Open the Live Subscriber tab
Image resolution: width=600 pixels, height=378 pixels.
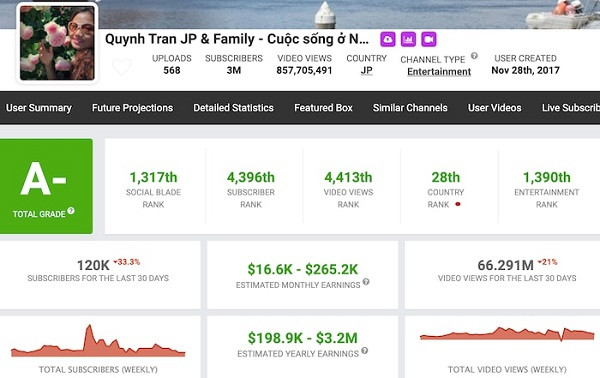[x=571, y=108]
